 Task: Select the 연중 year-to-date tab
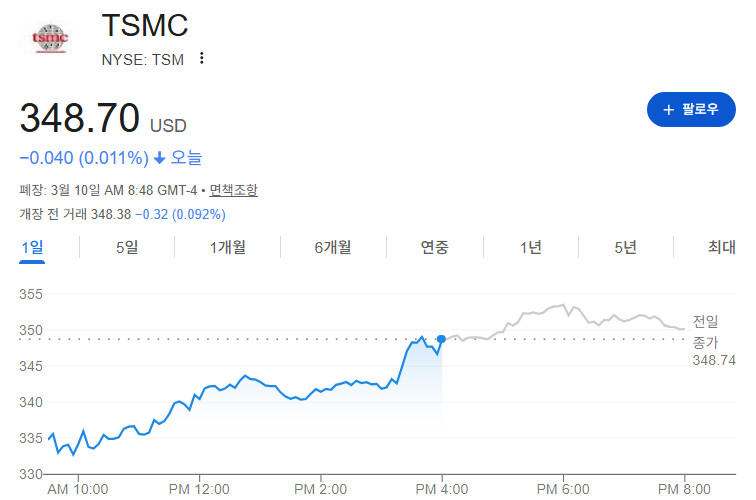(434, 247)
